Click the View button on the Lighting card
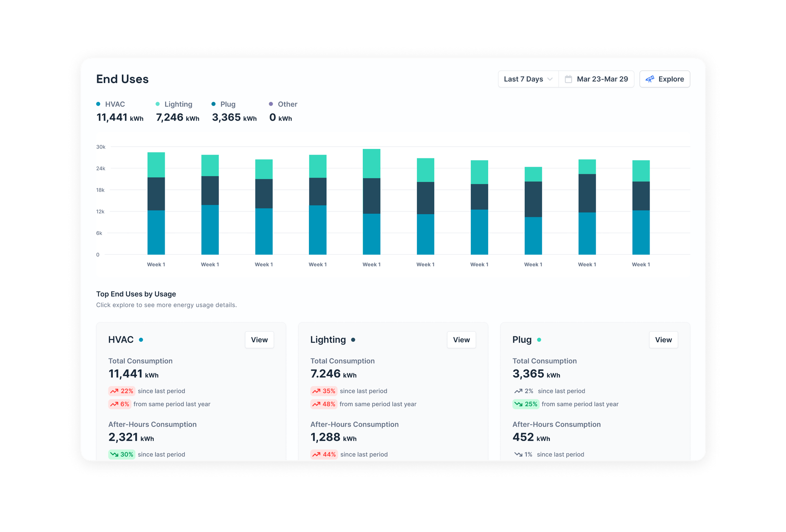The height and width of the screenshot is (532, 786). [461, 340]
